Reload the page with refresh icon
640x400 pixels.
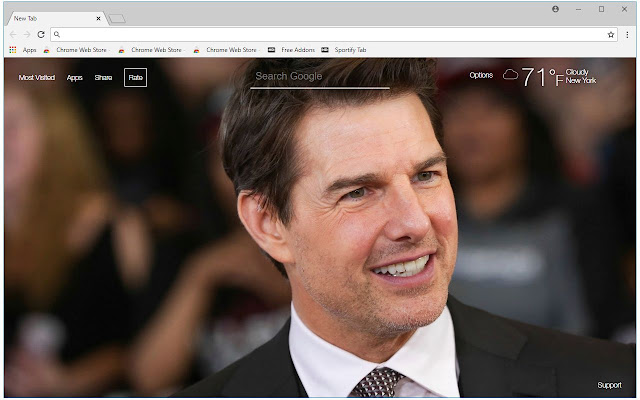[x=41, y=35]
